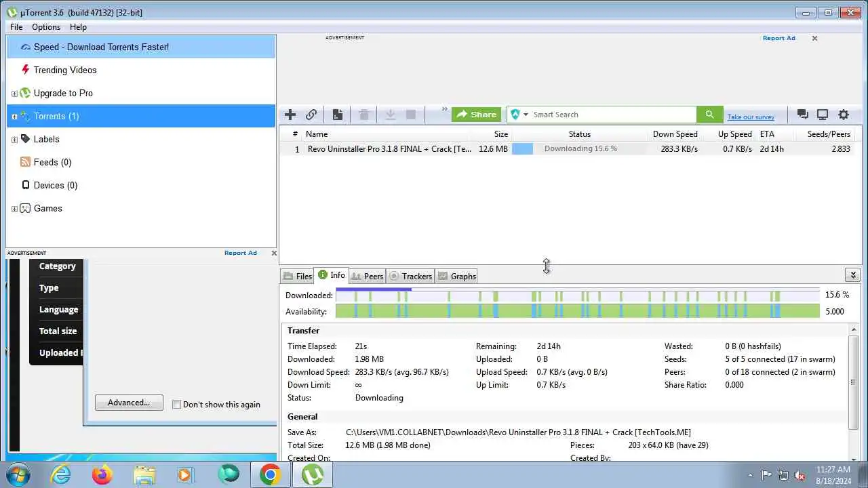Open preferences gear icon
Screen dimensions: 868x488
point(844,115)
